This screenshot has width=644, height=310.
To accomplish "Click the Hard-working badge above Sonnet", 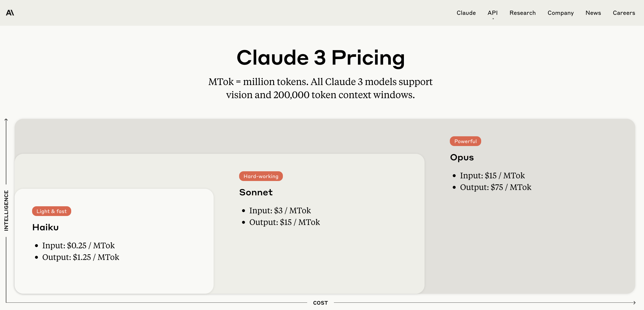I will tap(261, 176).
